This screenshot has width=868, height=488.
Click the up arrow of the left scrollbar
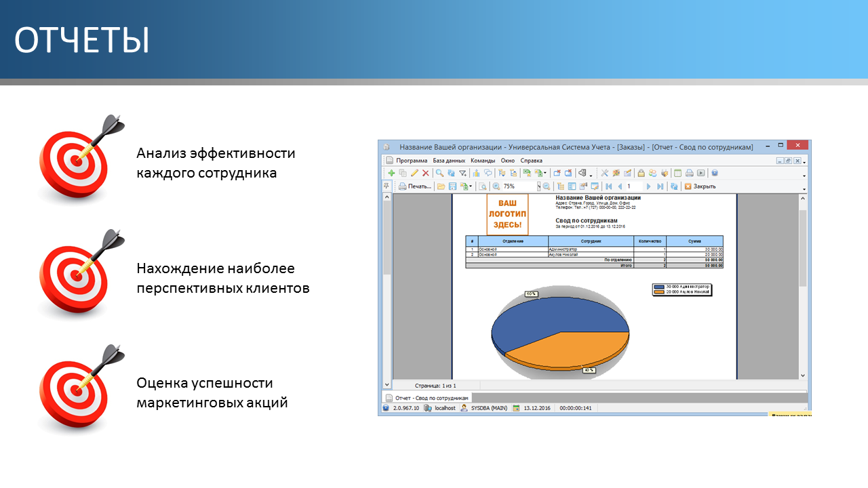pos(387,197)
